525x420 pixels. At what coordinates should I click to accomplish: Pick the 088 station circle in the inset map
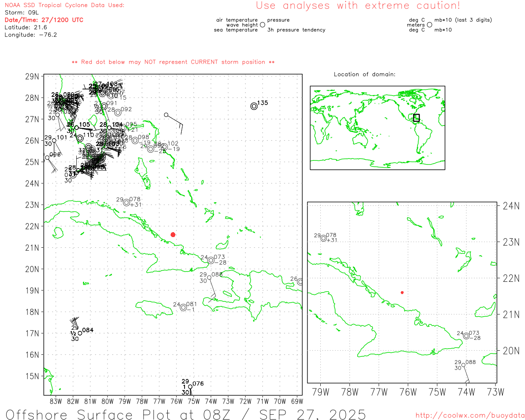(x=463, y=365)
